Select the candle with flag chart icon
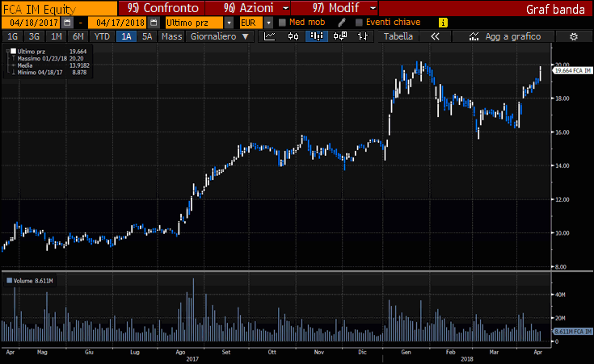Screen dimensions: 594x364 339,36
